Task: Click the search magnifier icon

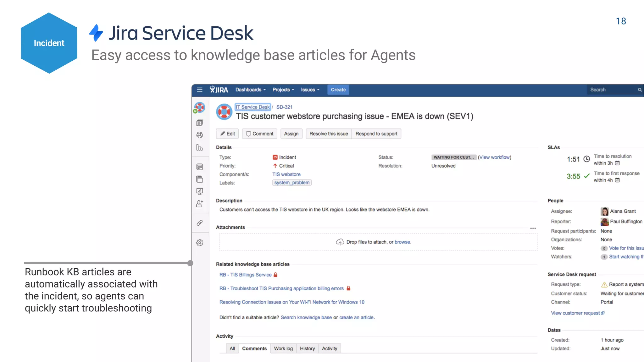Action: coord(640,90)
